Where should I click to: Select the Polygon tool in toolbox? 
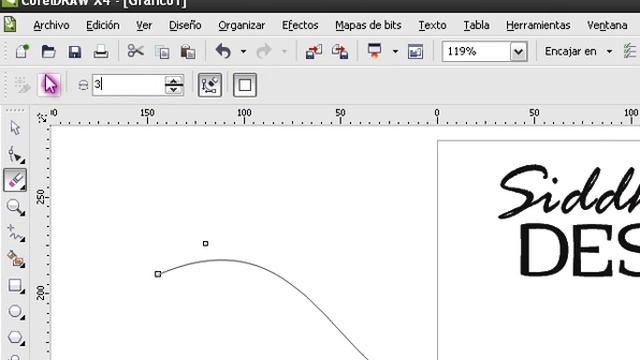click(x=16, y=338)
